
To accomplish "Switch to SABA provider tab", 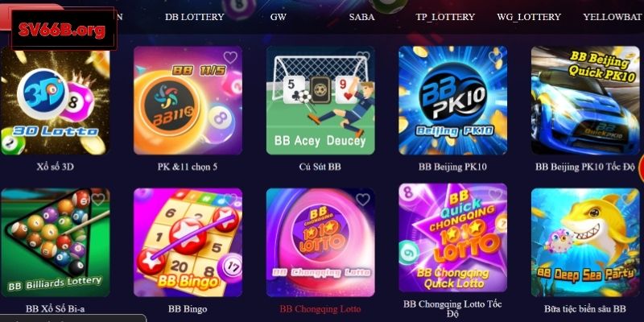I will point(361,17).
